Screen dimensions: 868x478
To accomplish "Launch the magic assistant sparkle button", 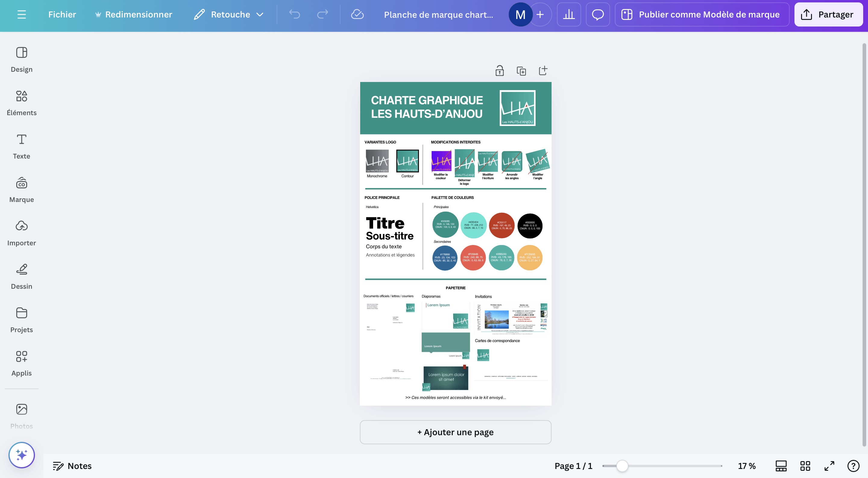I will pyautogui.click(x=22, y=455).
